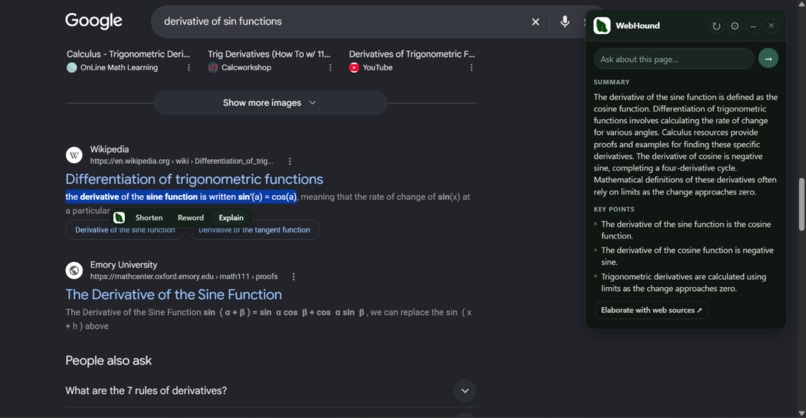The height and width of the screenshot is (418, 806).
Task: Click key point about limits as change approaches zero
Action: (684, 282)
